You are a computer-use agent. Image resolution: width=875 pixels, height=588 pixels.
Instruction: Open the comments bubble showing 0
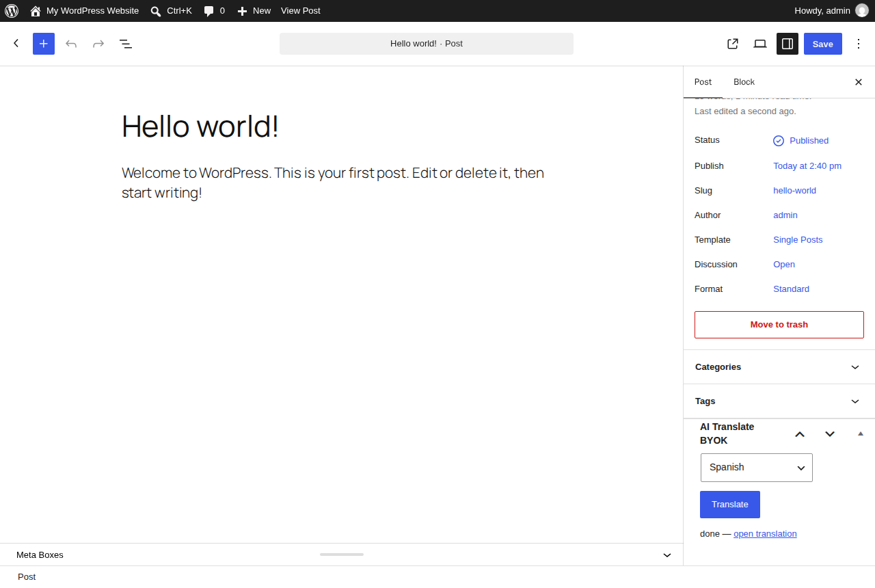click(214, 11)
